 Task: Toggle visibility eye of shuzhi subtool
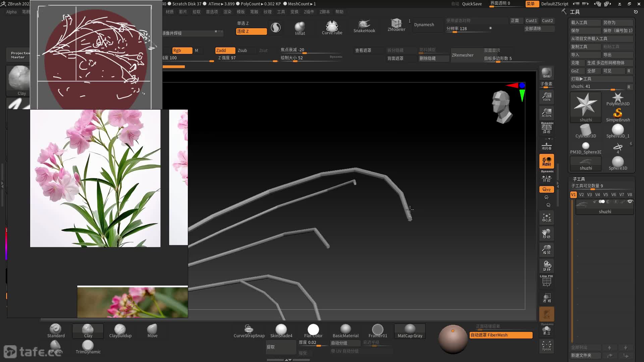630,201
